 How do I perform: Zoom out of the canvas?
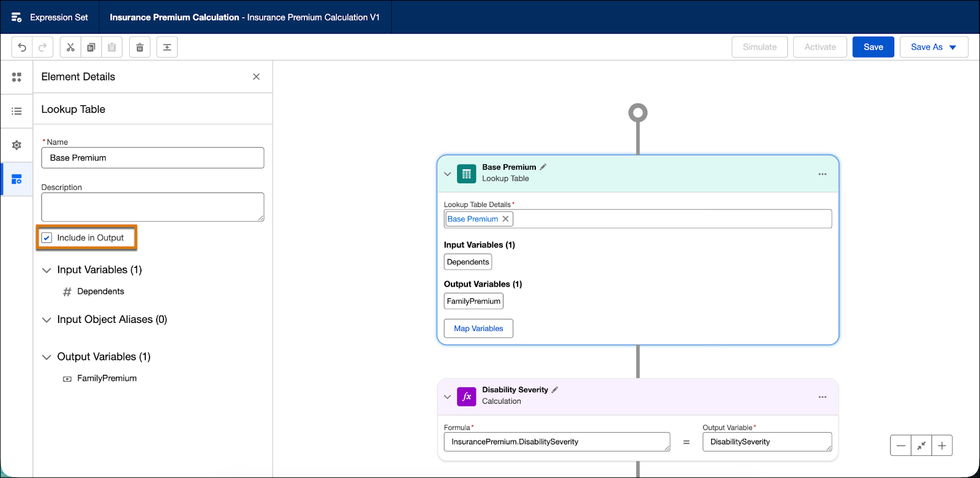tap(900, 446)
